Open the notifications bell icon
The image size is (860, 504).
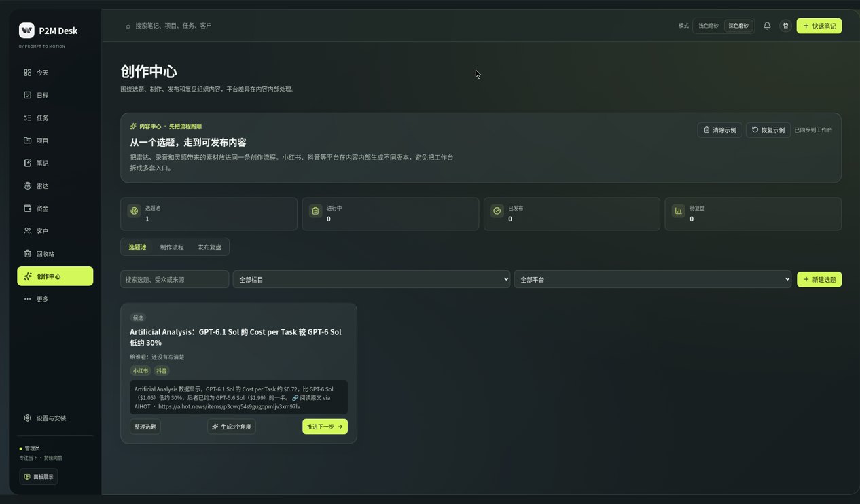pos(767,26)
